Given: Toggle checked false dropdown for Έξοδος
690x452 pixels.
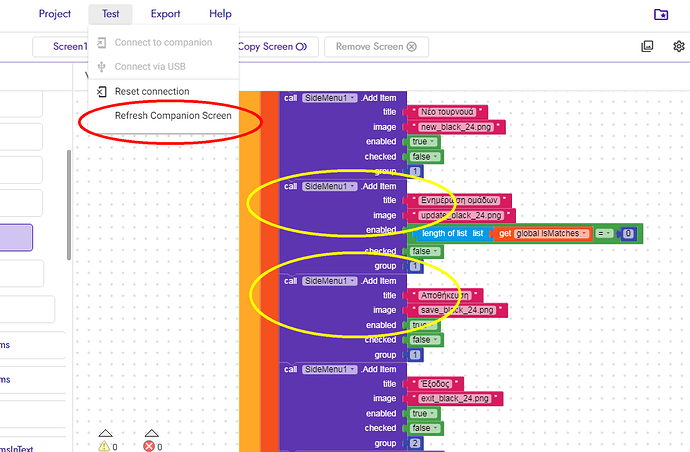Looking at the screenshot, I should (425, 428).
